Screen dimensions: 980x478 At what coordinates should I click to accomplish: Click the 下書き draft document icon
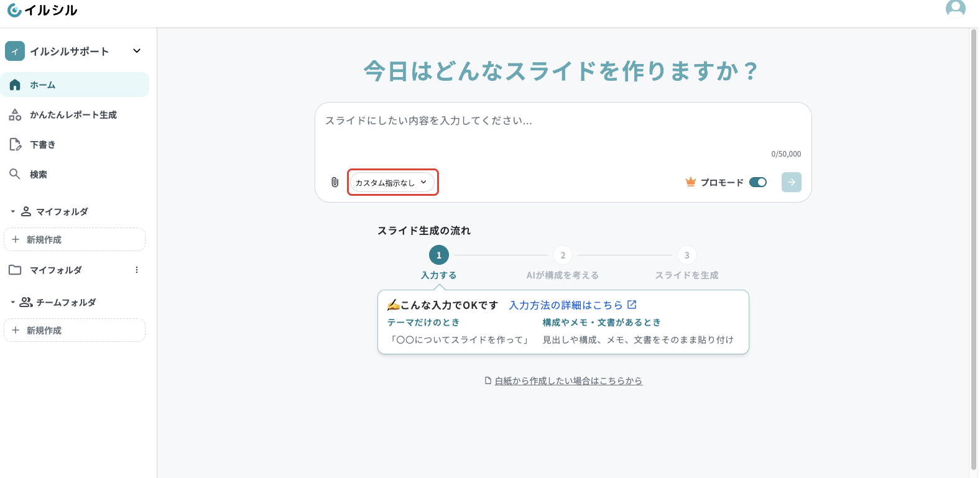click(x=15, y=144)
